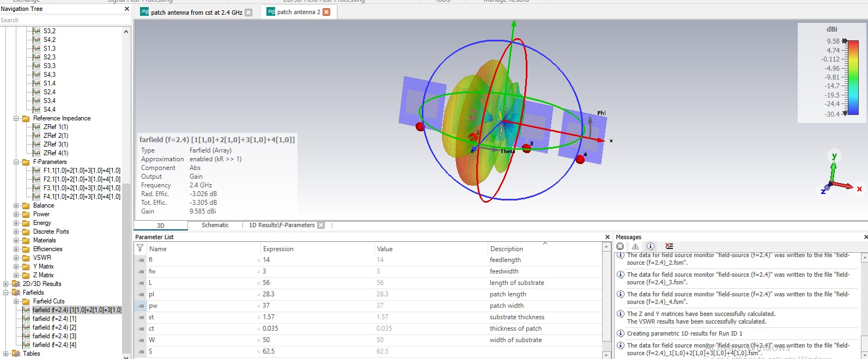Switch to the Schematic tab
Image resolution: width=868 pixels, height=359 pixels.
tap(215, 225)
